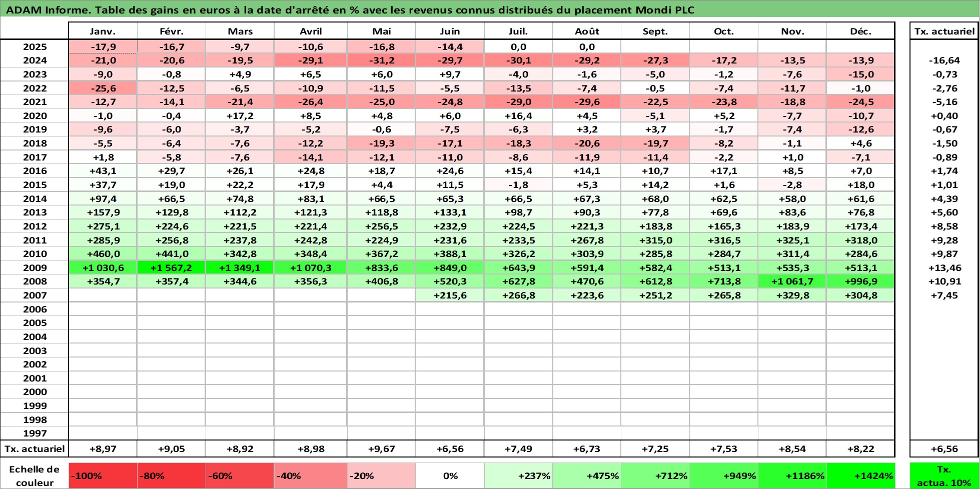
Task: Select the 'Juin' column header
Action: tap(450, 31)
